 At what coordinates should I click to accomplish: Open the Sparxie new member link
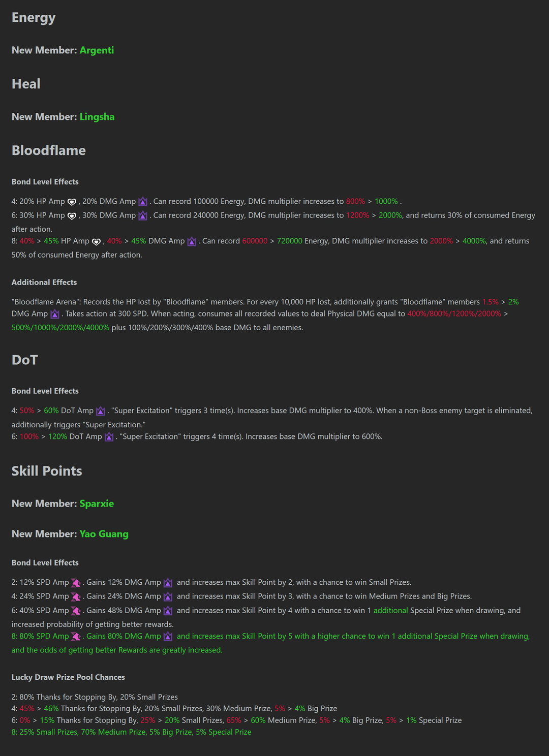(97, 503)
